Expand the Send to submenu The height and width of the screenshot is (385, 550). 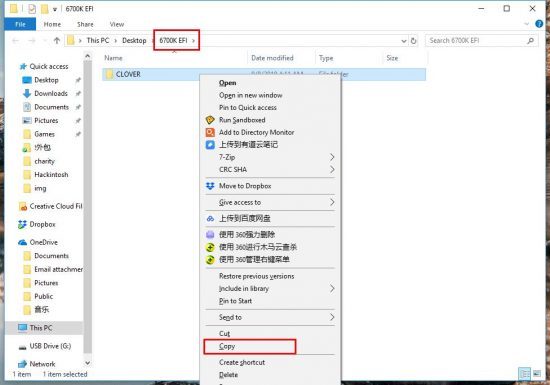(x=331, y=317)
